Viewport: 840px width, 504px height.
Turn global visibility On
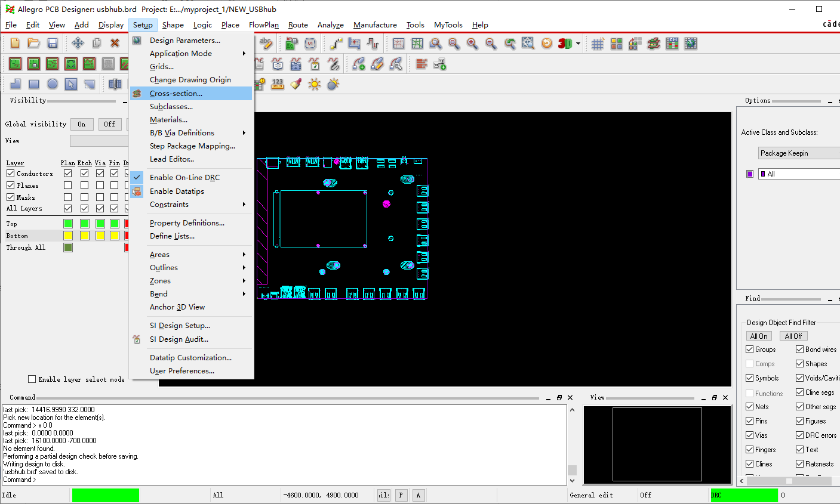82,124
